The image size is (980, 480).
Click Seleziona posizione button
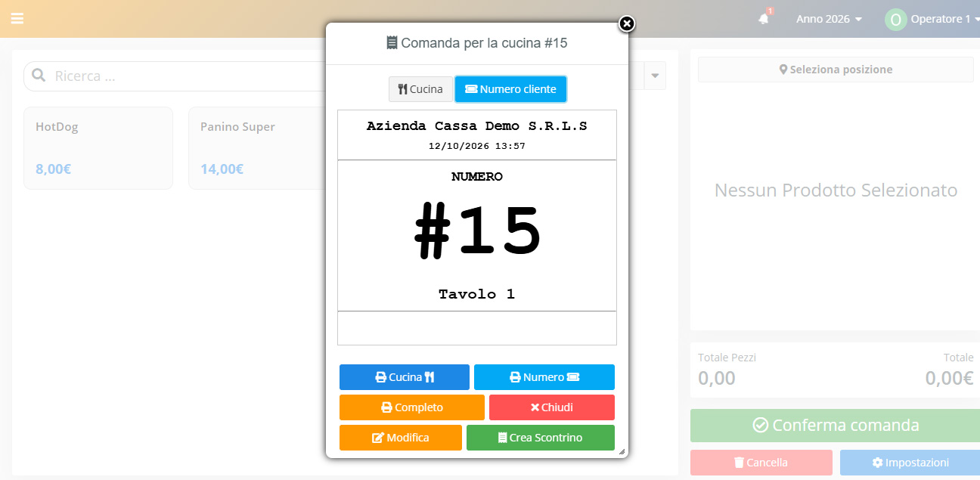coord(836,70)
